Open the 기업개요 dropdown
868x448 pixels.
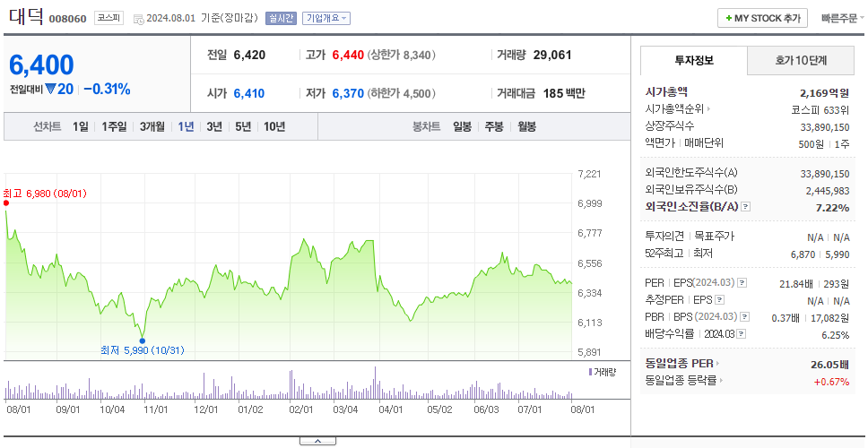[326, 18]
